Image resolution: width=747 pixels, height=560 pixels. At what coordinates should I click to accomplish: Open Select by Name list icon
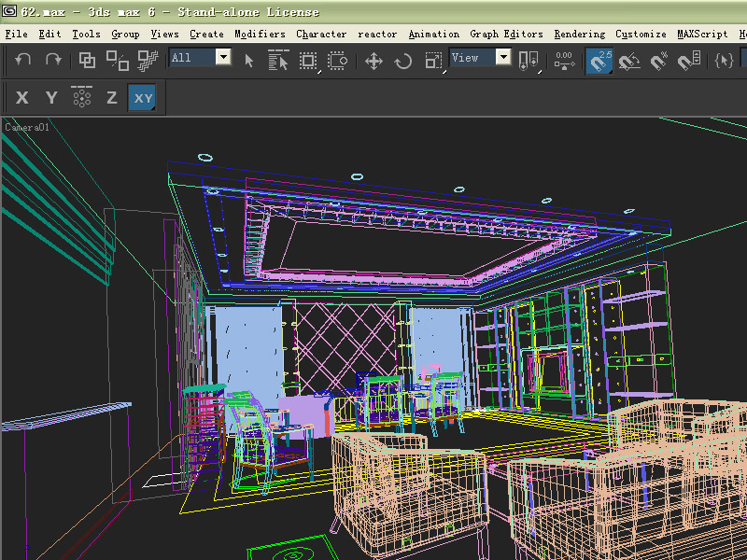click(x=278, y=60)
